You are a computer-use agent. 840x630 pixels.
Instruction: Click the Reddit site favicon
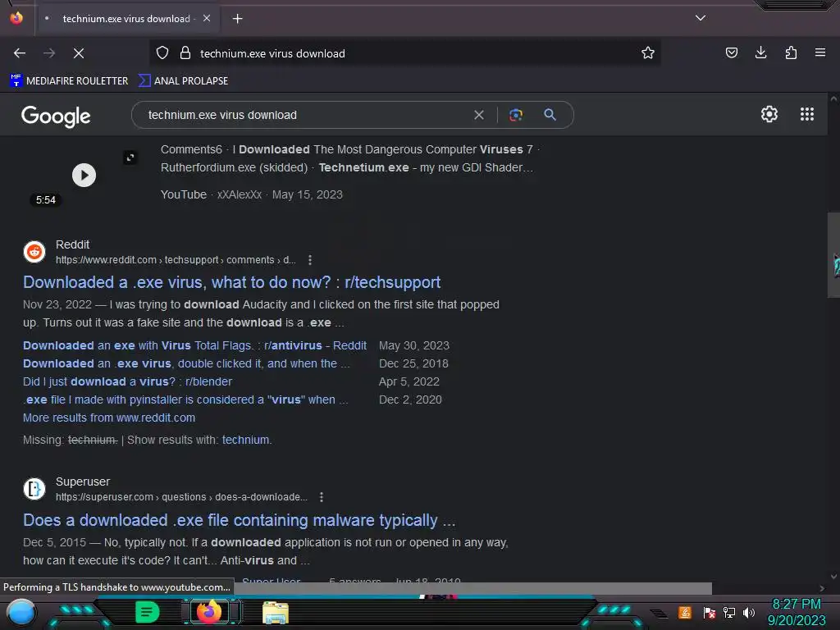click(x=34, y=252)
